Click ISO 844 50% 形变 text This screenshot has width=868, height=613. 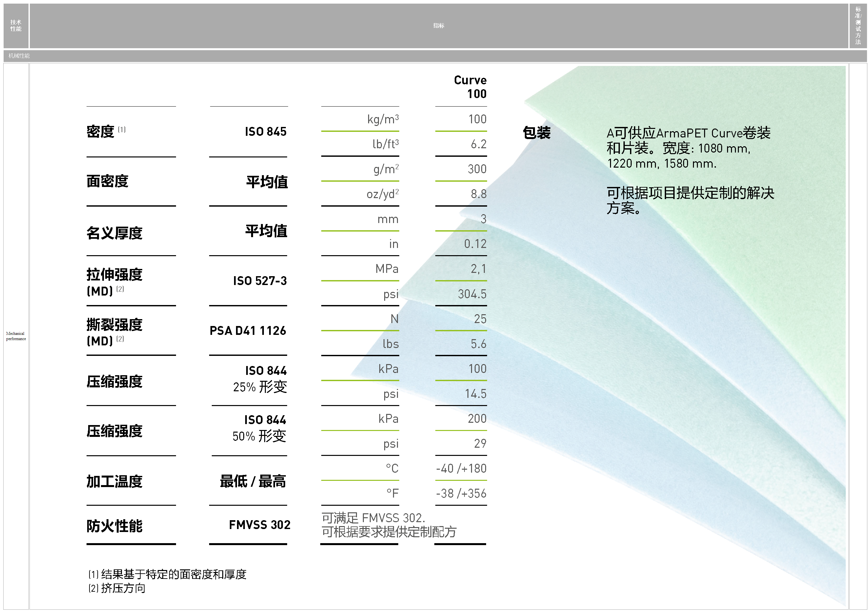(259, 428)
